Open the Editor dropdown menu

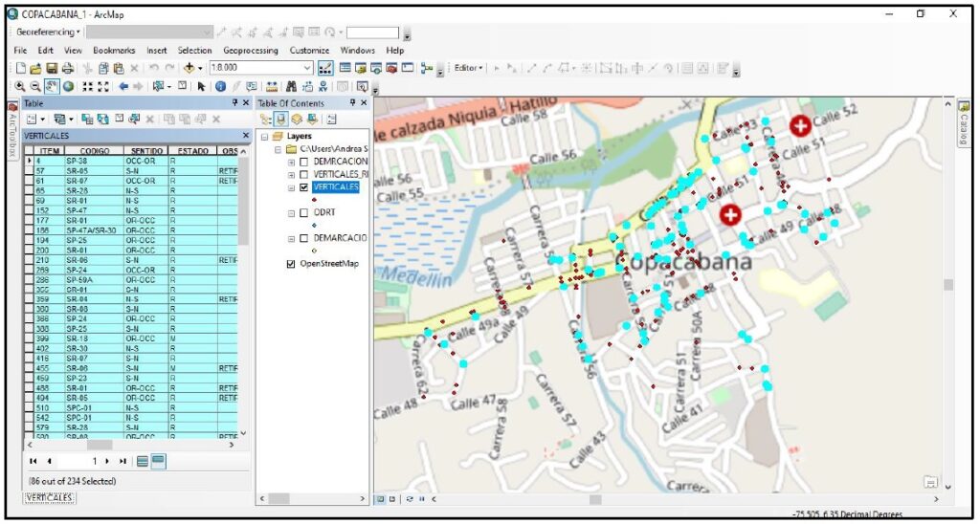tap(468, 68)
